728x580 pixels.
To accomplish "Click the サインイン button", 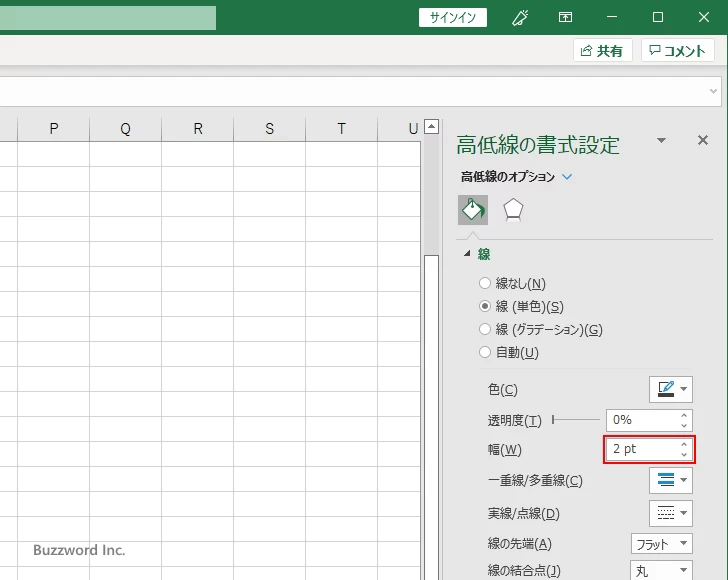I will pyautogui.click(x=453, y=17).
